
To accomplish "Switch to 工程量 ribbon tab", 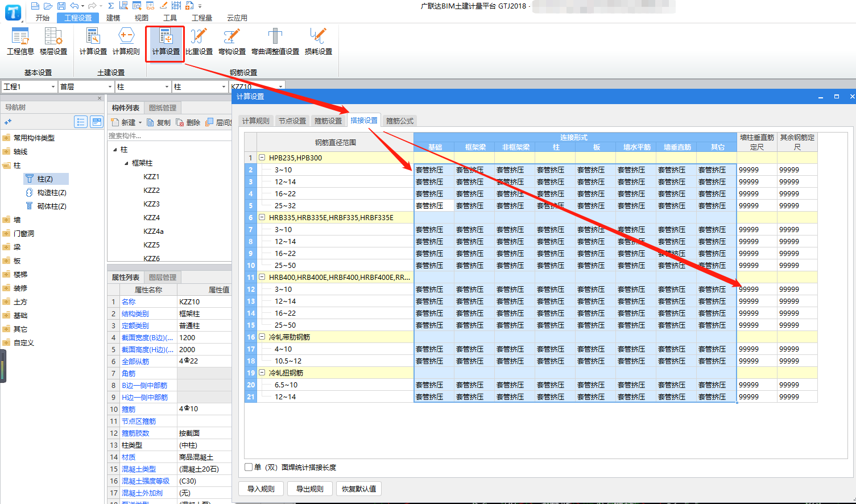I will (x=202, y=18).
